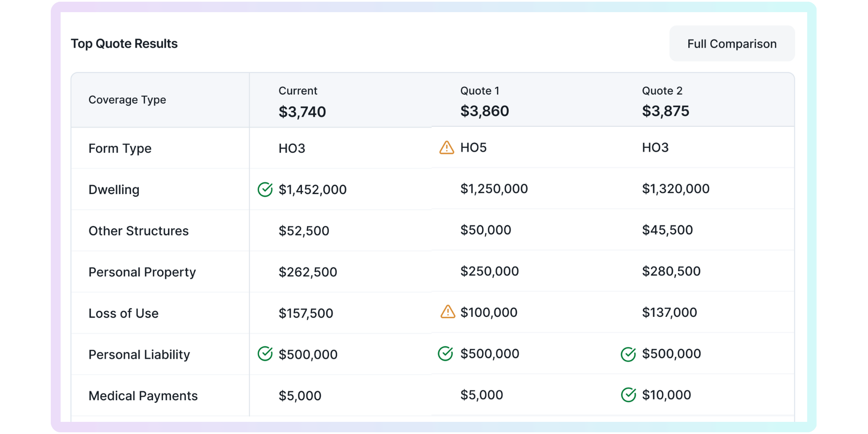Image resolution: width=868 pixels, height=434 pixels.
Task: Click Quote 2 price $3,875
Action: [x=665, y=111]
